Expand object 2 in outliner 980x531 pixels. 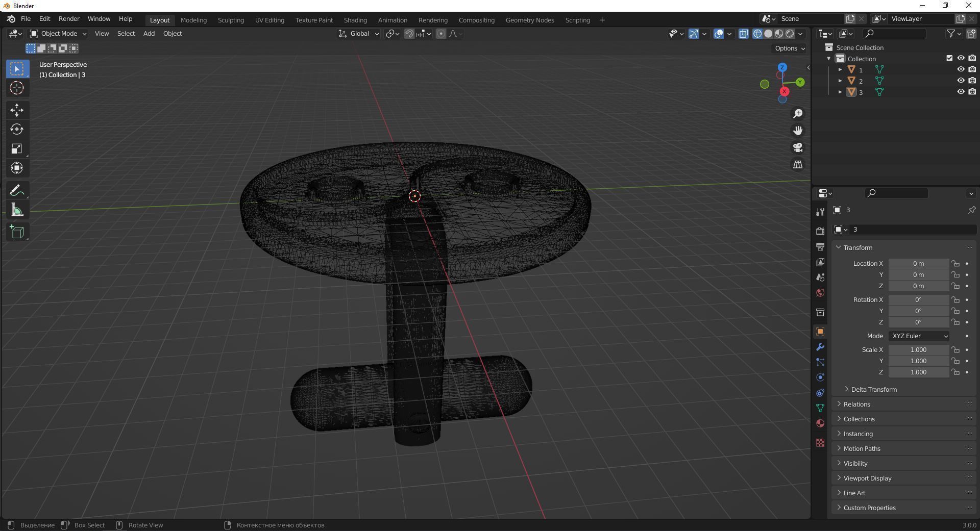840,81
